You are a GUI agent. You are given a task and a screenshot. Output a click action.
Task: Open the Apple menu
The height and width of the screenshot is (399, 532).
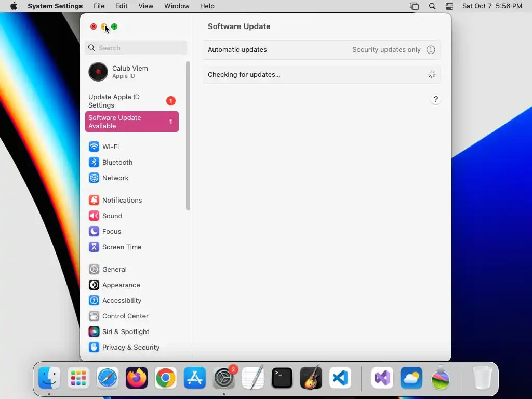tap(14, 6)
